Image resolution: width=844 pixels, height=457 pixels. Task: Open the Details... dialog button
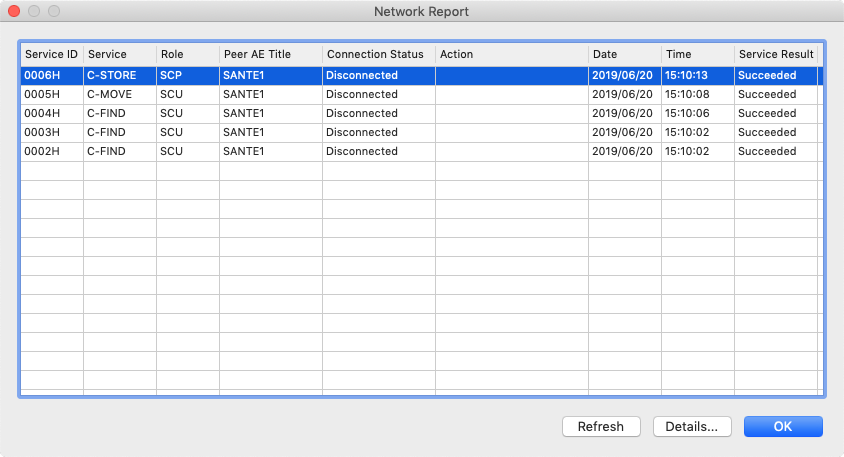click(x=692, y=427)
